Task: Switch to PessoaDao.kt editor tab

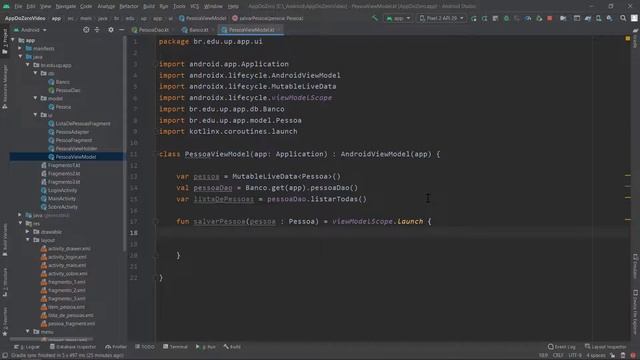Action: [x=150, y=30]
